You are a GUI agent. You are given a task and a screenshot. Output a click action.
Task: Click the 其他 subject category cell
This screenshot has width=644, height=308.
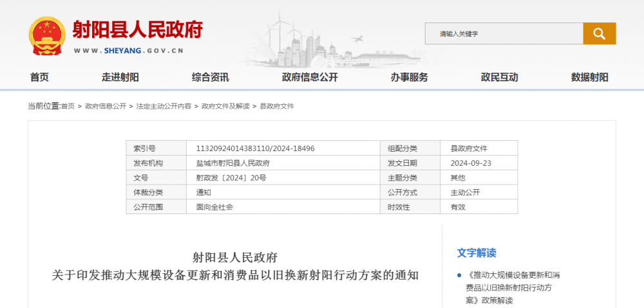click(x=458, y=178)
